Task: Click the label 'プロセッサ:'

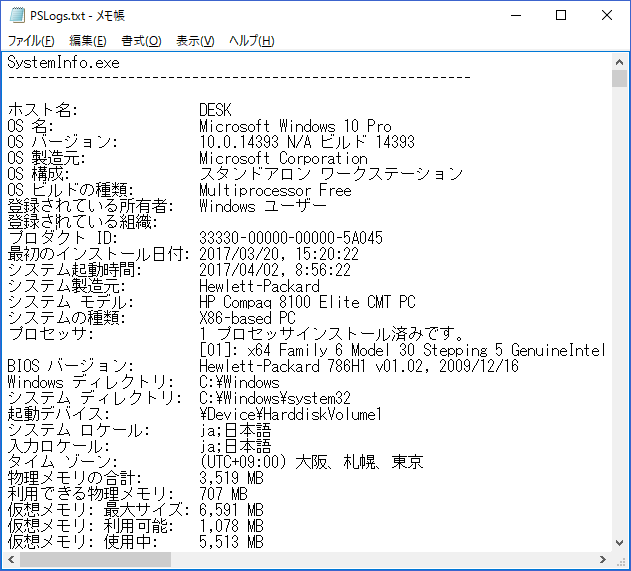Action: tap(50, 334)
